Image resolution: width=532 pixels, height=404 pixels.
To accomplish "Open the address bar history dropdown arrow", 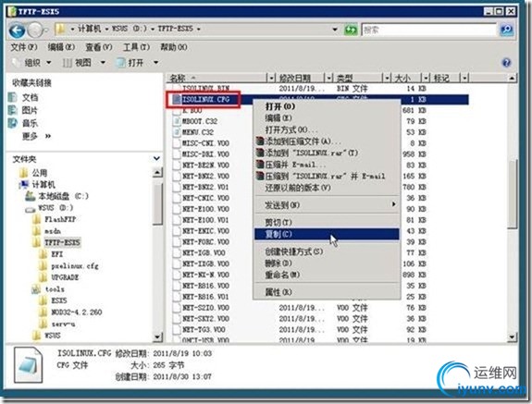I will pyautogui.click(x=335, y=30).
